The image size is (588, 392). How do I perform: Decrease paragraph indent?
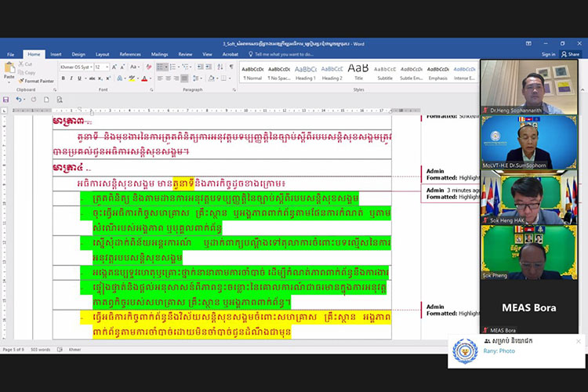pos(200,67)
